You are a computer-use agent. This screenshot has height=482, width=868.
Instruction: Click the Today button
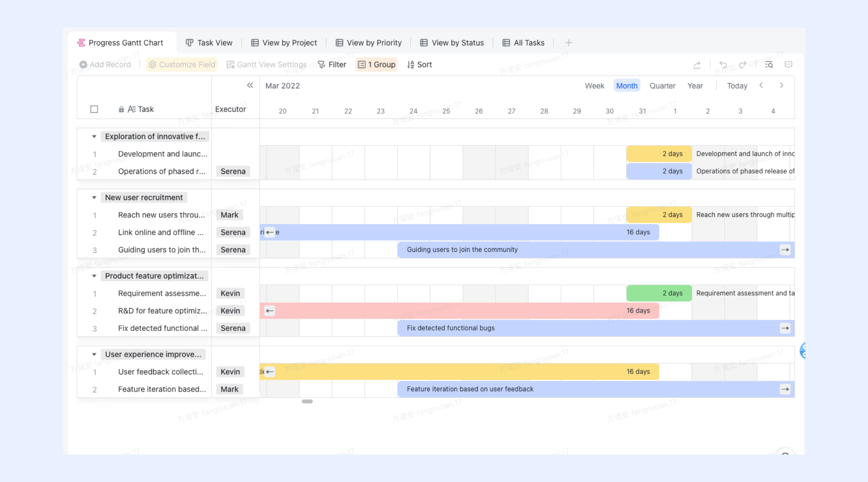tap(737, 86)
